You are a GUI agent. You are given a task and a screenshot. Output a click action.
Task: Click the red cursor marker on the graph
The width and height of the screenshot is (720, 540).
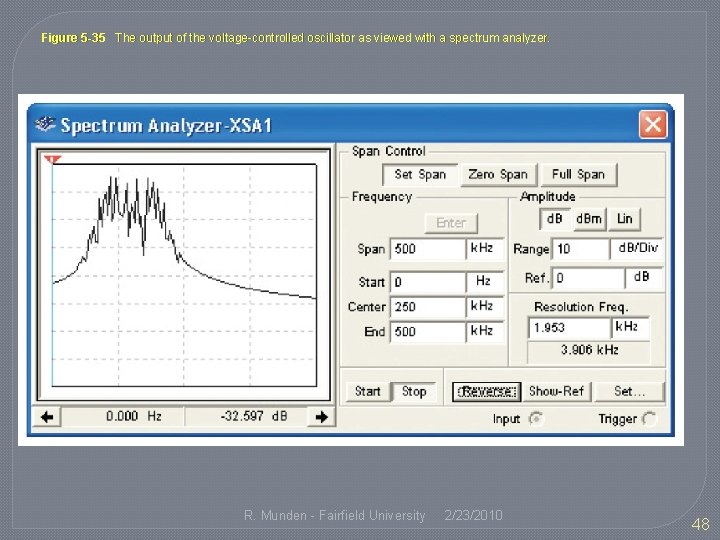pyautogui.click(x=52, y=159)
